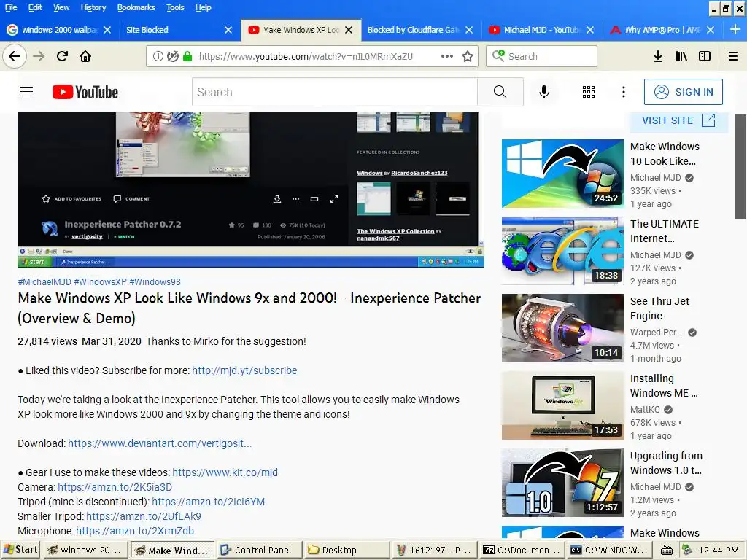Search with your voice microphone
747x560 pixels.
point(543,91)
